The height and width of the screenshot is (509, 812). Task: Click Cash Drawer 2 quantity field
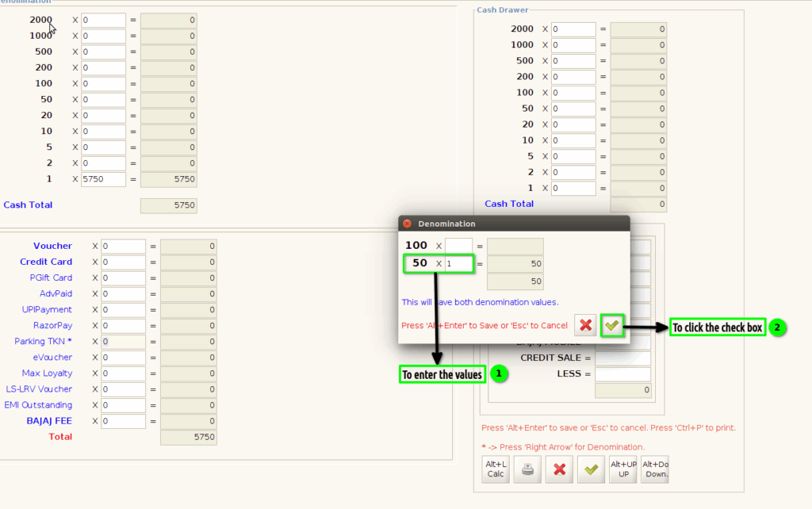coord(573,172)
